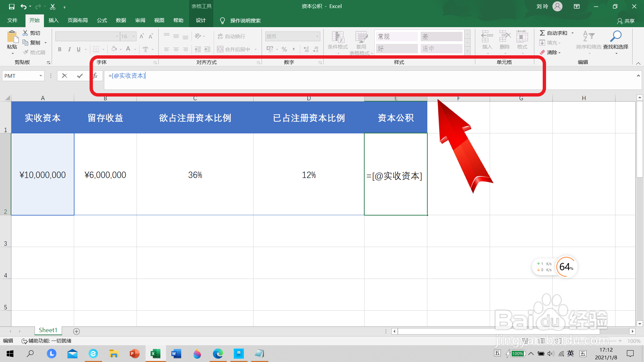Cancel formula entry with X button

[65, 76]
